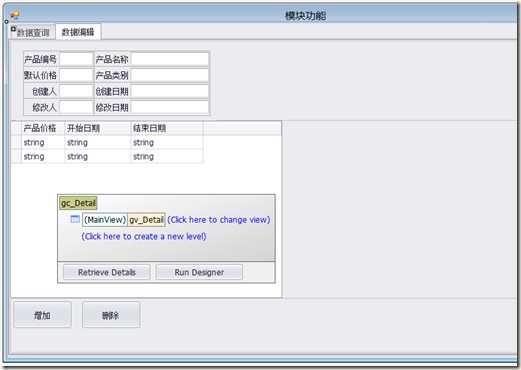Focus the 默认价格 text box
This screenshot has height=370, width=521.
click(76, 75)
